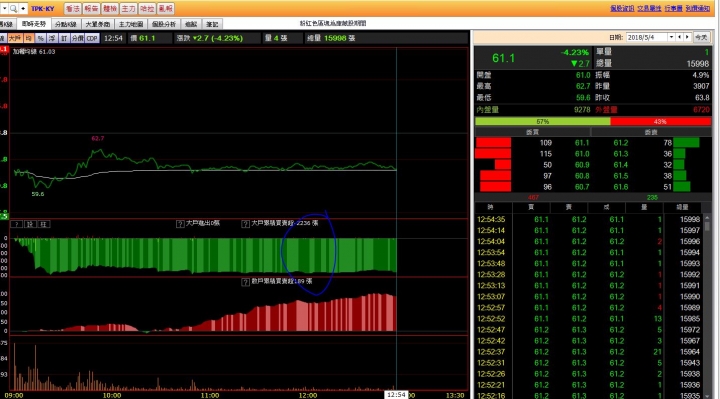Open the stock selector dropdown arrow at top-left

point(4,8)
